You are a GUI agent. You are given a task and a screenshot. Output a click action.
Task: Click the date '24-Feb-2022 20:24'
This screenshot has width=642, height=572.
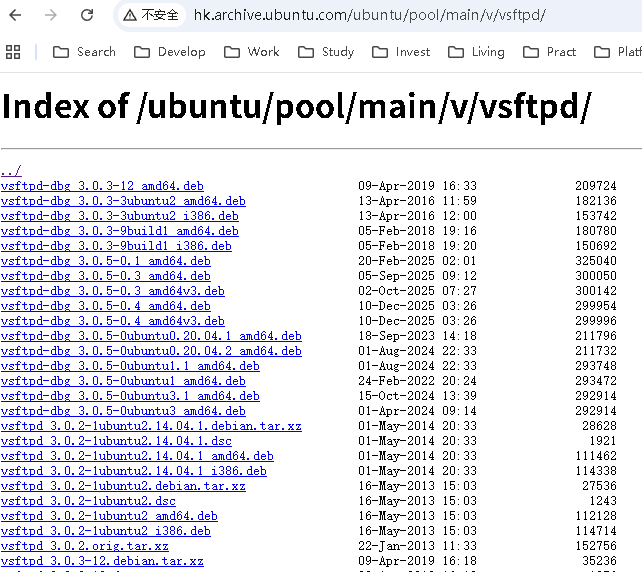click(418, 381)
